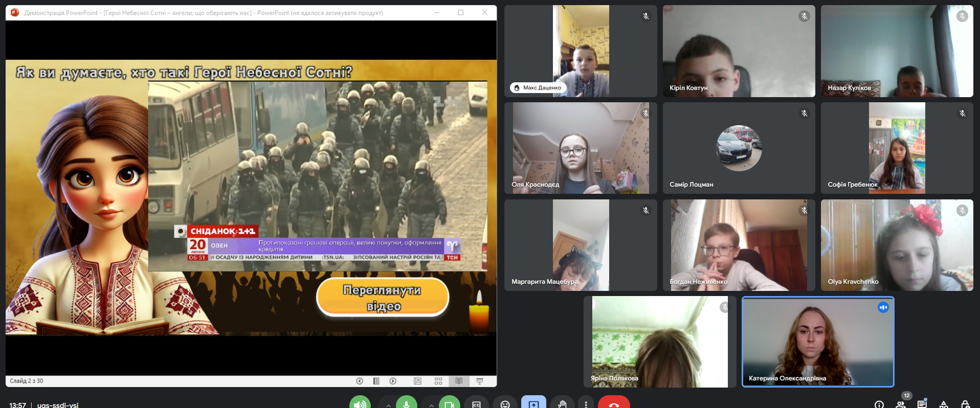Screen dimensions: 980x408
Task: Open the activities shapes icon
Action: pos(944,404)
